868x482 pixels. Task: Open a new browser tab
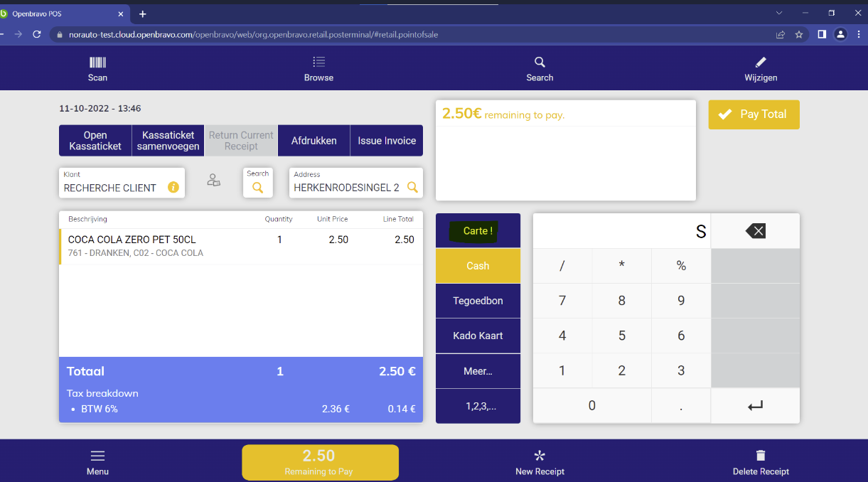[142, 14]
